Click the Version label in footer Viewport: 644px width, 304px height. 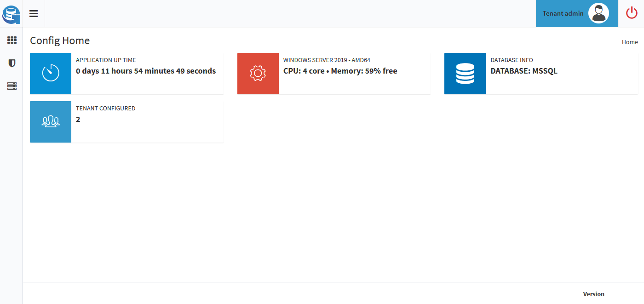click(x=594, y=294)
